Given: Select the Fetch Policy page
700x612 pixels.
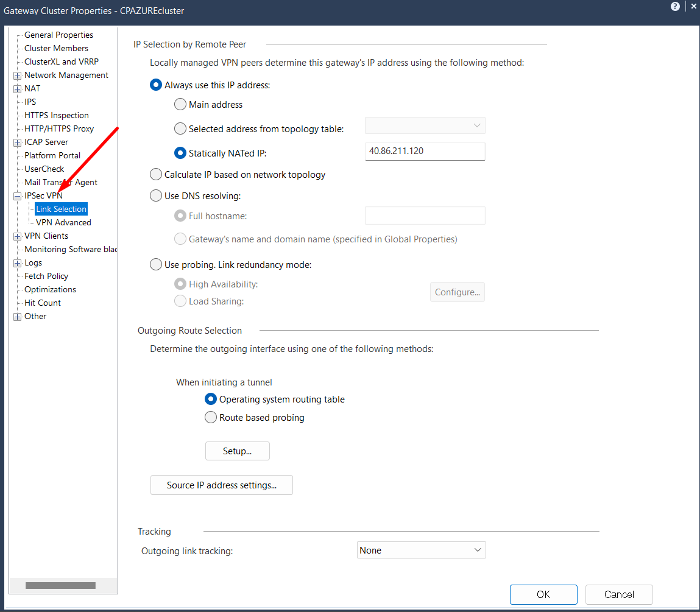Looking at the screenshot, I should pyautogui.click(x=48, y=276).
